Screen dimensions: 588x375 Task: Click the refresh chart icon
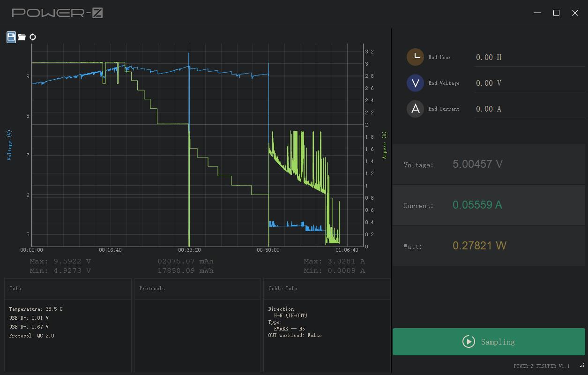pos(33,37)
